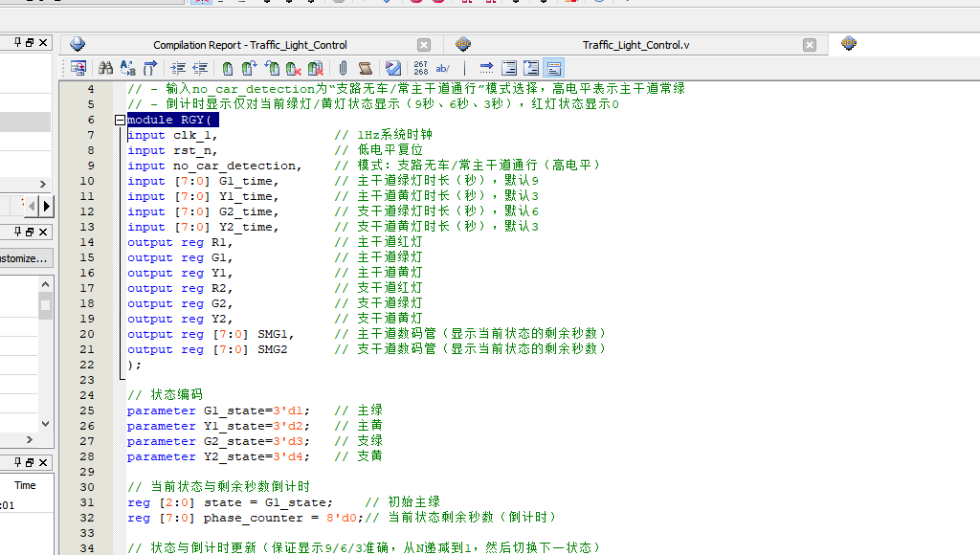Close the bottom left Time panel

click(x=43, y=462)
